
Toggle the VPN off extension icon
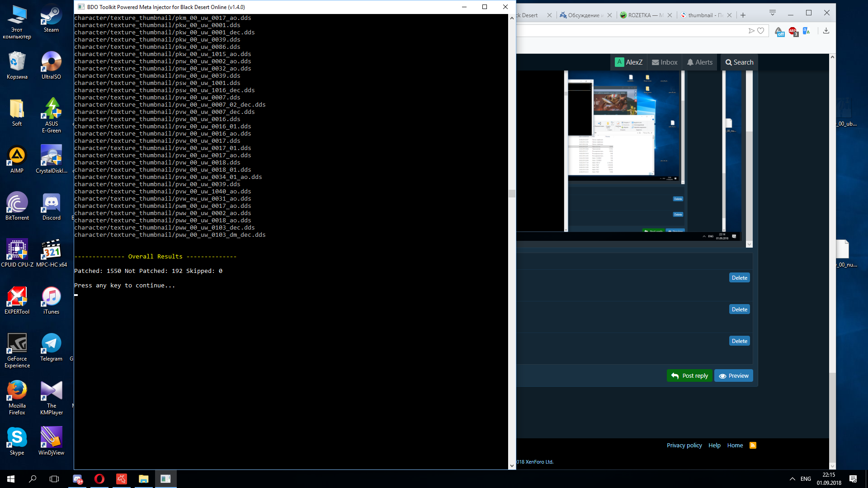tap(779, 32)
